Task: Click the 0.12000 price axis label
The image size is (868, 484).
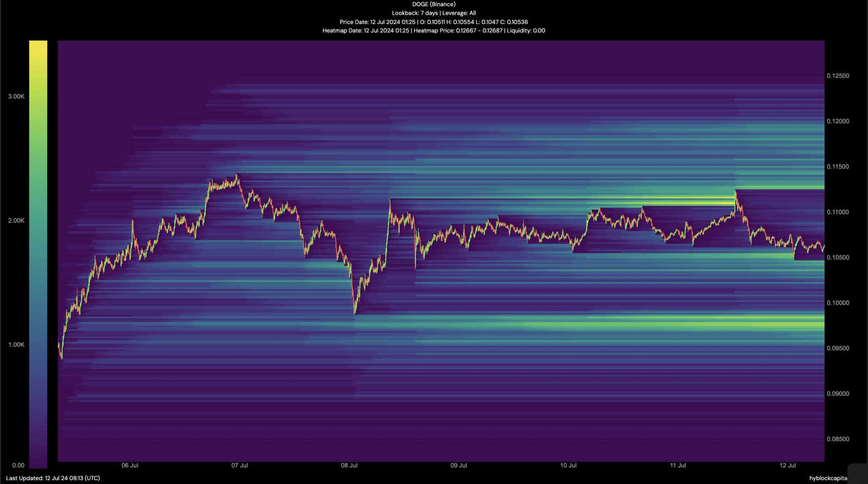Action: (838, 121)
